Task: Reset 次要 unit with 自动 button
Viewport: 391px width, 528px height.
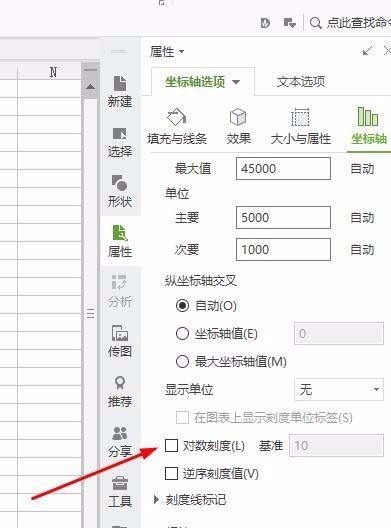Action: coord(362,250)
